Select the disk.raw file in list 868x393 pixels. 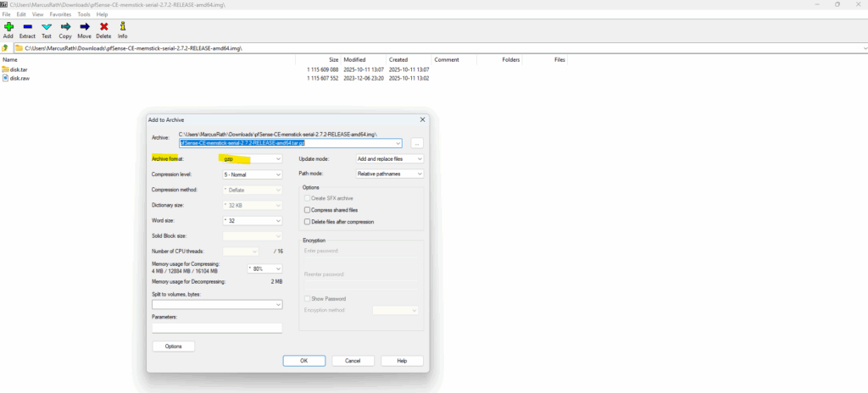point(20,78)
